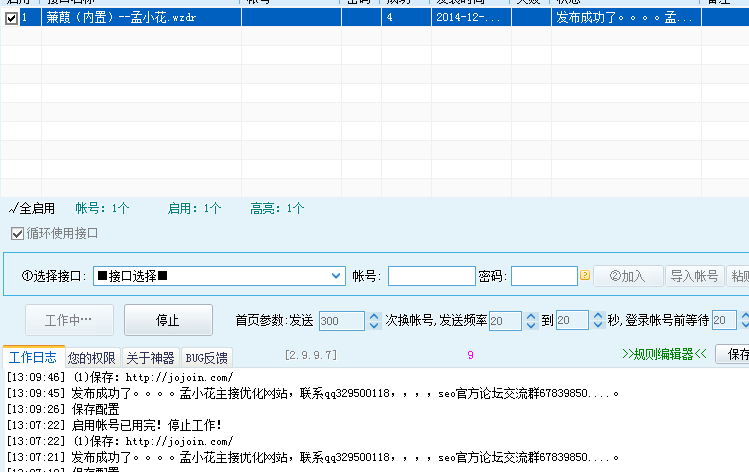Switch to 工作日志 tab
749x472 pixels.
pyautogui.click(x=33, y=357)
